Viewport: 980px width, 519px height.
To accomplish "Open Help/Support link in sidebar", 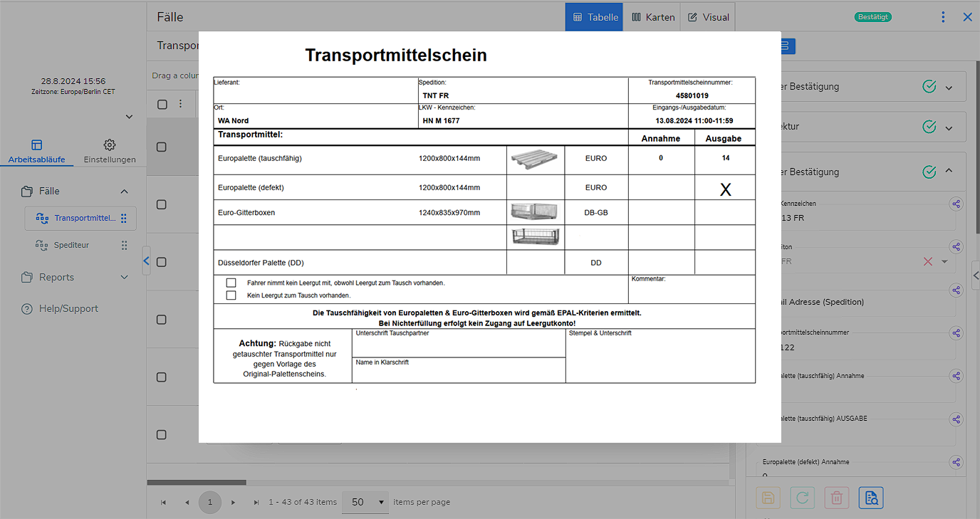I will coord(68,308).
